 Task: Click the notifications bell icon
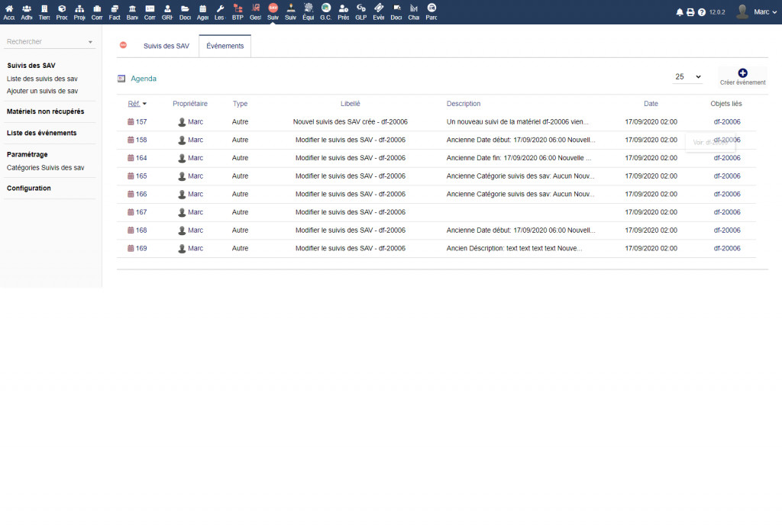(680, 12)
